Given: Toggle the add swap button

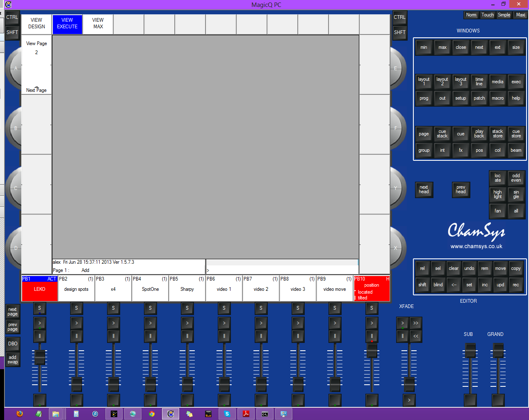Looking at the screenshot, I should 13,360.
